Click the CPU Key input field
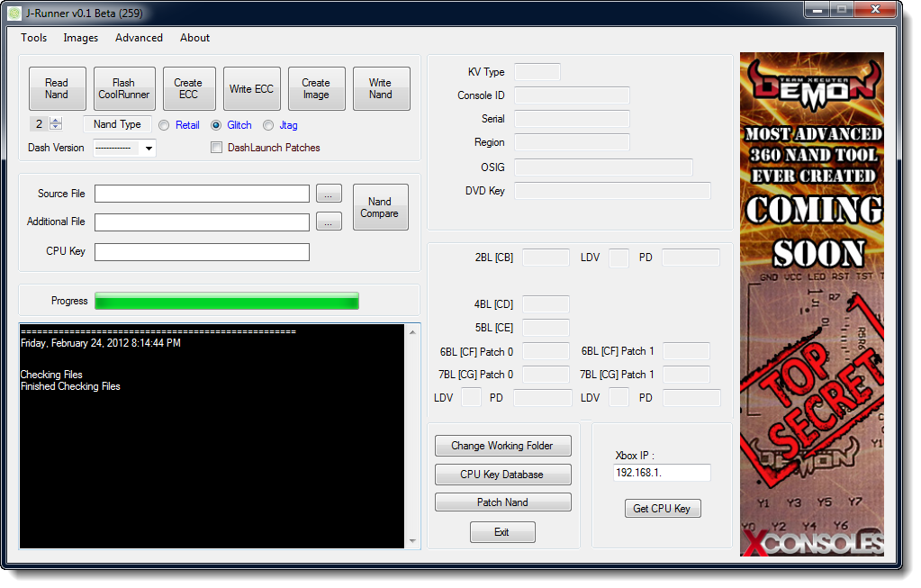 (202, 252)
